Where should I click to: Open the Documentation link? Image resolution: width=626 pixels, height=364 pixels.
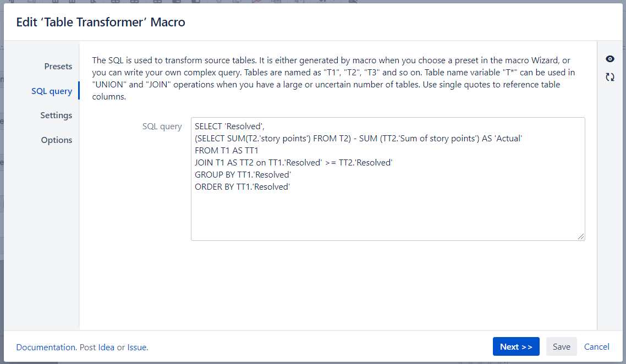46,348
